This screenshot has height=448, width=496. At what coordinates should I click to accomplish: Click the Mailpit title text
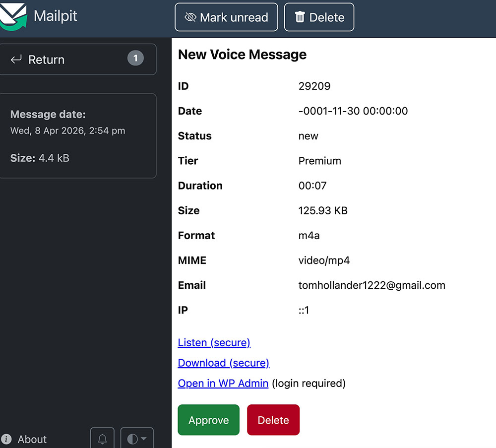[x=56, y=16]
